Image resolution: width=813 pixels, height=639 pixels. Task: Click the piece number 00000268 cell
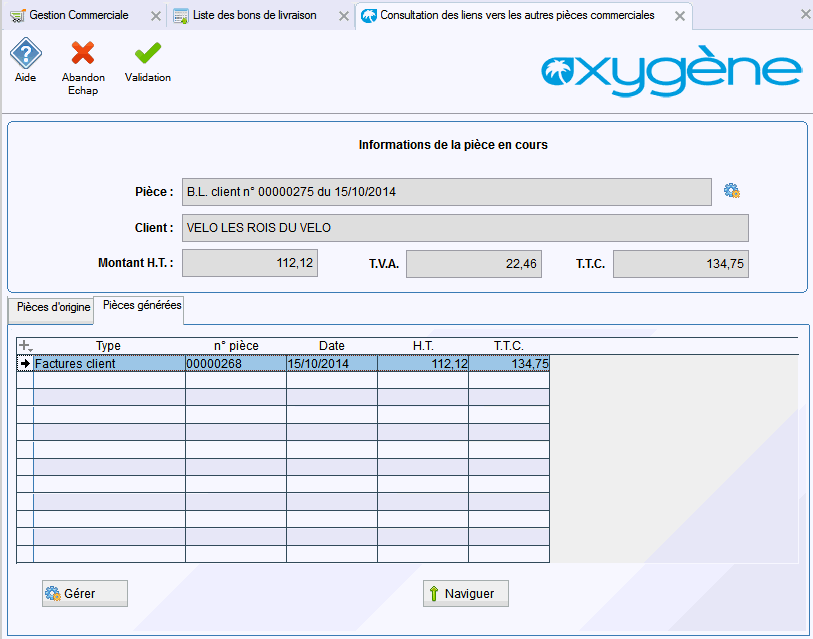click(236, 364)
